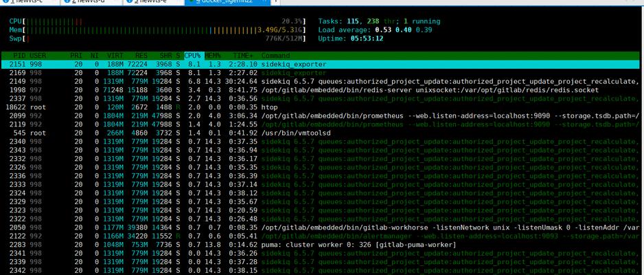Click the highlighted CPU% column header
The height and width of the screenshot is (275, 644).
click(x=194, y=56)
